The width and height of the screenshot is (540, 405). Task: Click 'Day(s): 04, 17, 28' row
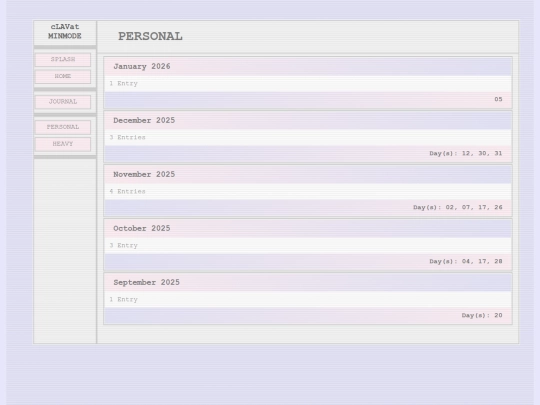(x=466, y=261)
